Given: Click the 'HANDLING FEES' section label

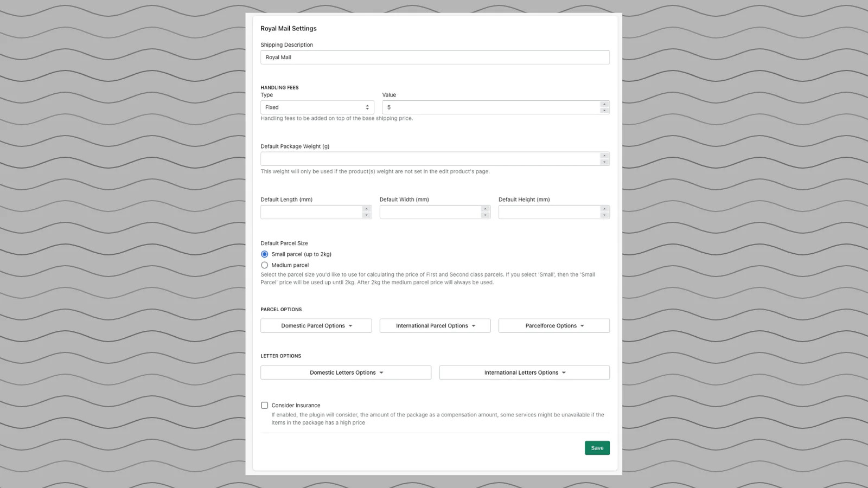Looking at the screenshot, I should click(x=279, y=87).
